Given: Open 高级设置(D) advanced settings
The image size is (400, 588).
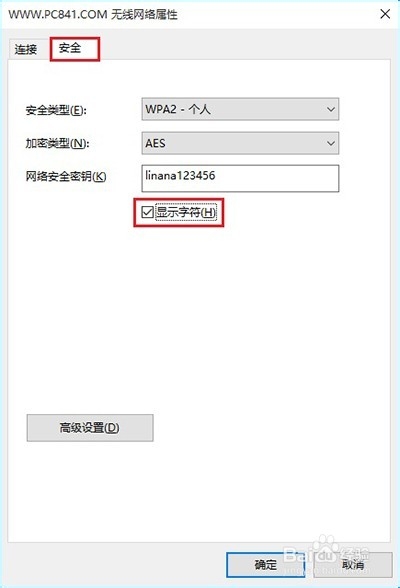Looking at the screenshot, I should point(90,428).
